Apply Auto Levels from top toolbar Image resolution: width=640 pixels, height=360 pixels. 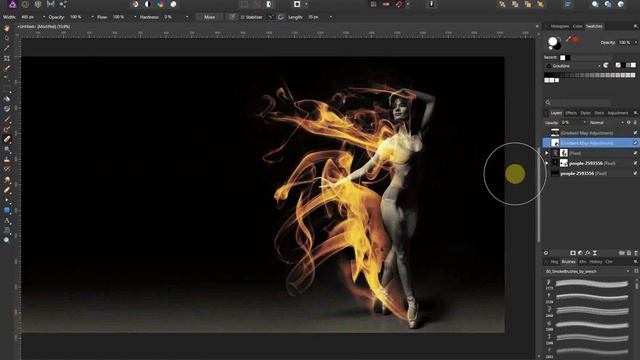pyautogui.click(x=135, y=4)
